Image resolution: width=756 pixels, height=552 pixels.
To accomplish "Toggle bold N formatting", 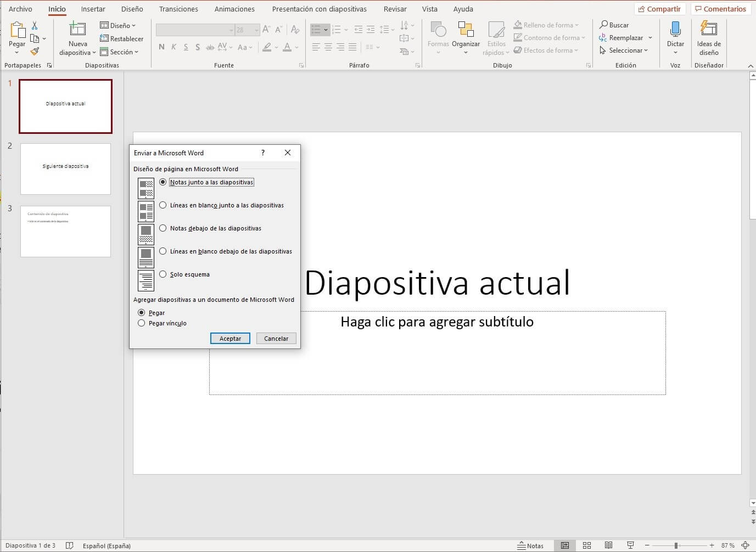I will (161, 47).
